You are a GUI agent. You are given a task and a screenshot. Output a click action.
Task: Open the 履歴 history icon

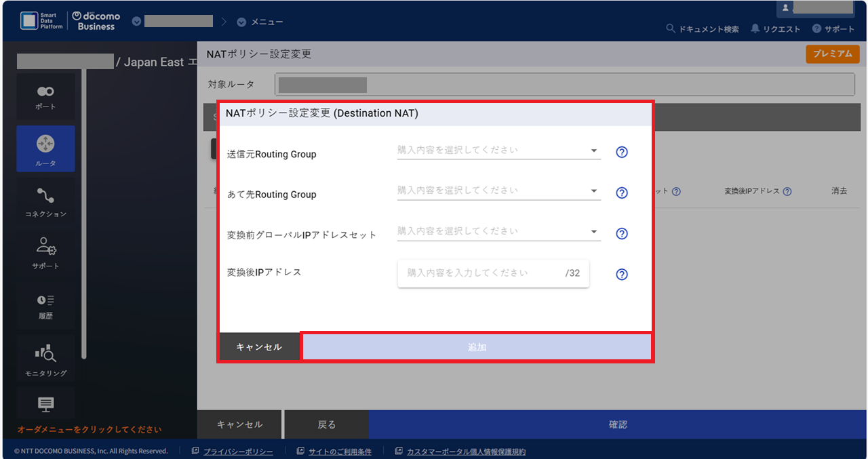45,304
